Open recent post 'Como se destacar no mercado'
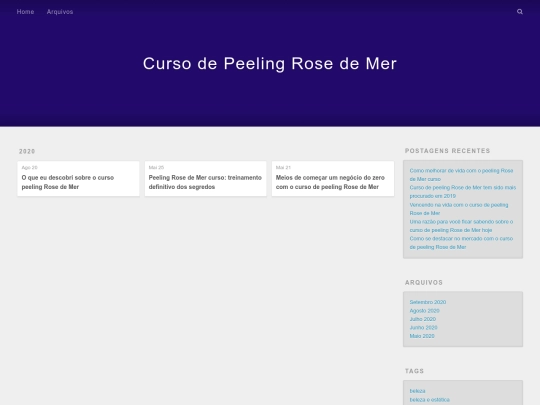Image resolution: width=540 pixels, height=405 pixels. 461,242
